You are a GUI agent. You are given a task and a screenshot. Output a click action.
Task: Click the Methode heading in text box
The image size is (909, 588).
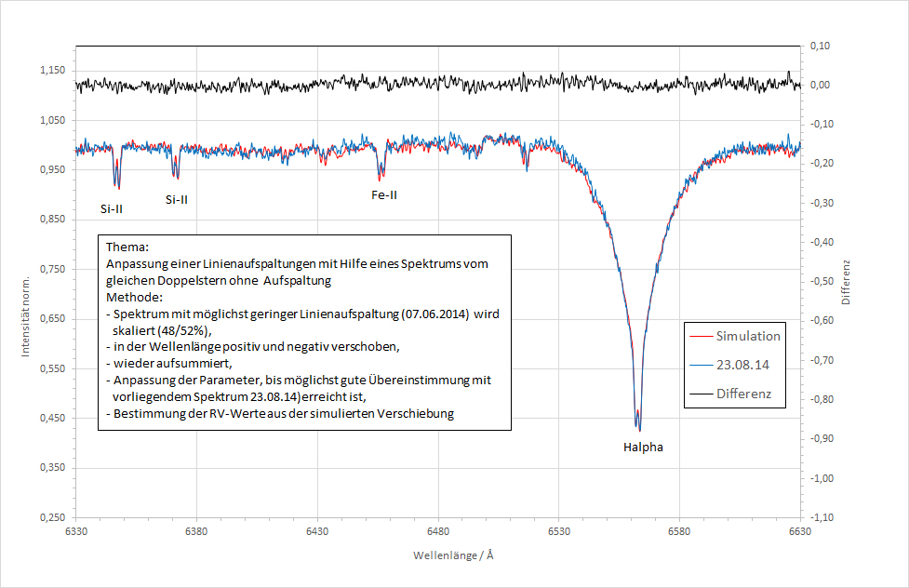tap(135, 297)
